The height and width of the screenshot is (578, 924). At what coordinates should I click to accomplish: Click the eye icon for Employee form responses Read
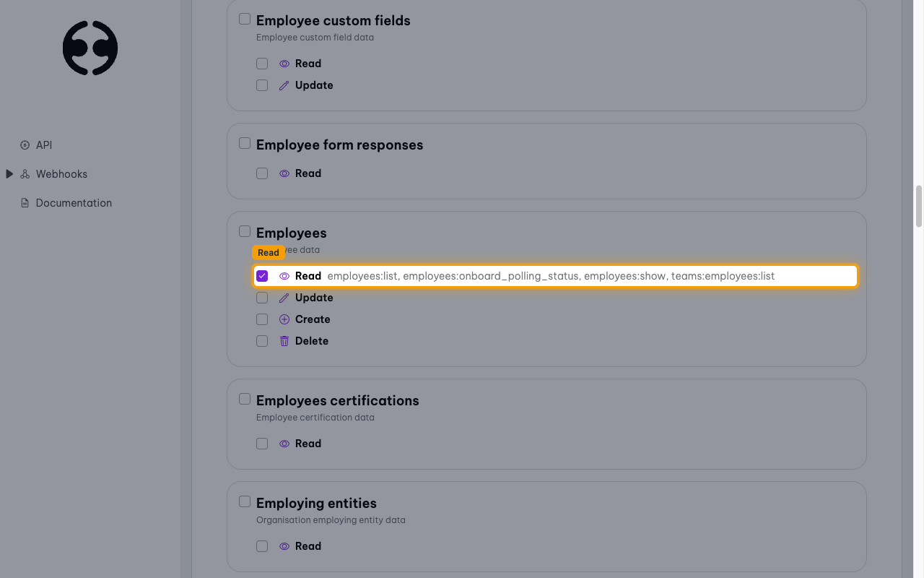284,173
